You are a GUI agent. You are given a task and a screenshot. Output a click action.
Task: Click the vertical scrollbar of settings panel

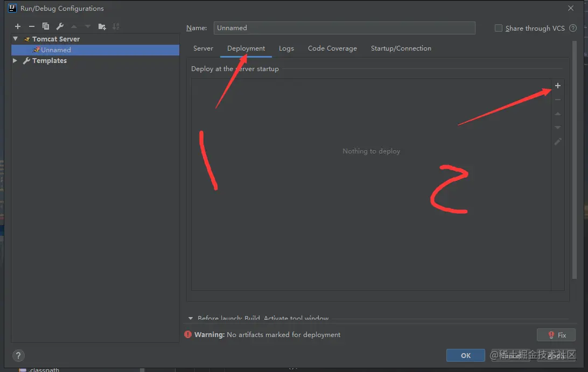pyautogui.click(x=574, y=160)
